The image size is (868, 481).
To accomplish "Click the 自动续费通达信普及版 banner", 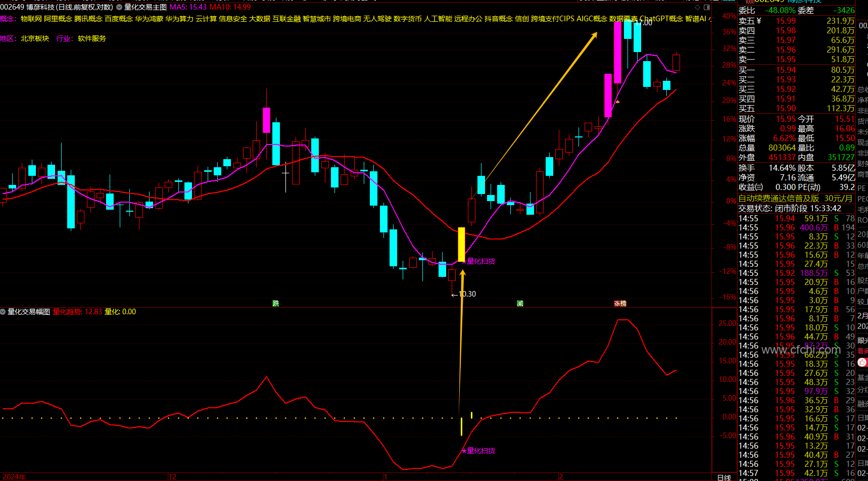I will 796,199.
